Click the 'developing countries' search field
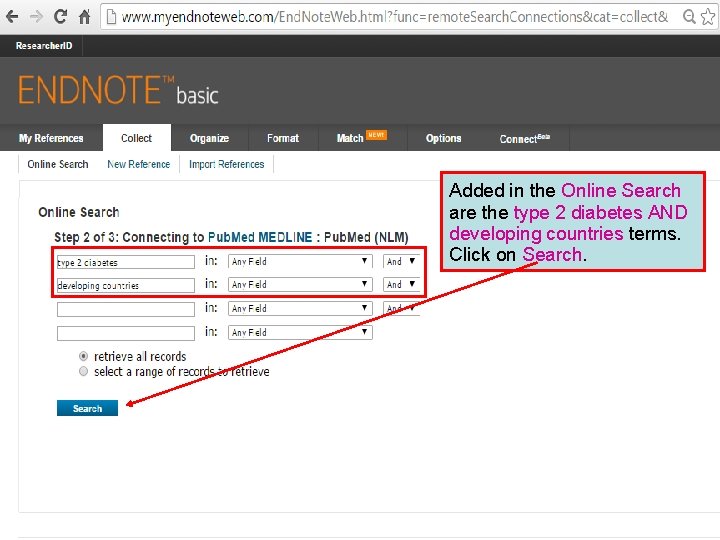Screen dimensions: 720x540 click(126, 285)
